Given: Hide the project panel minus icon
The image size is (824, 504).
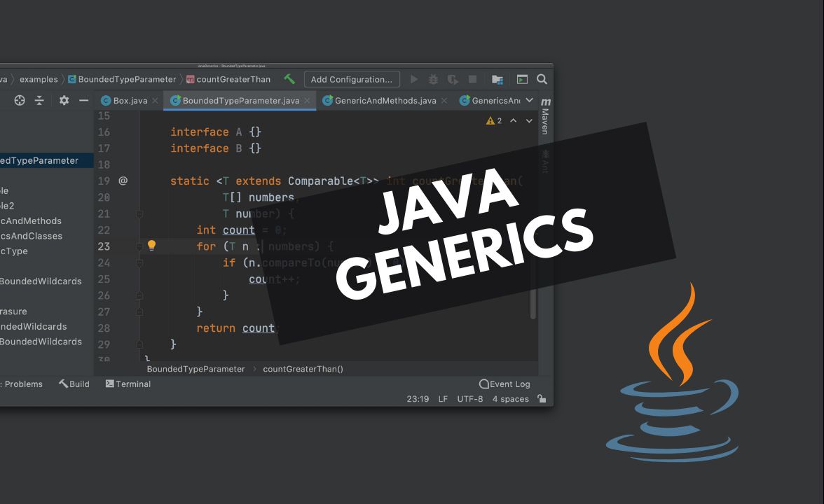Looking at the screenshot, I should pyautogui.click(x=83, y=100).
